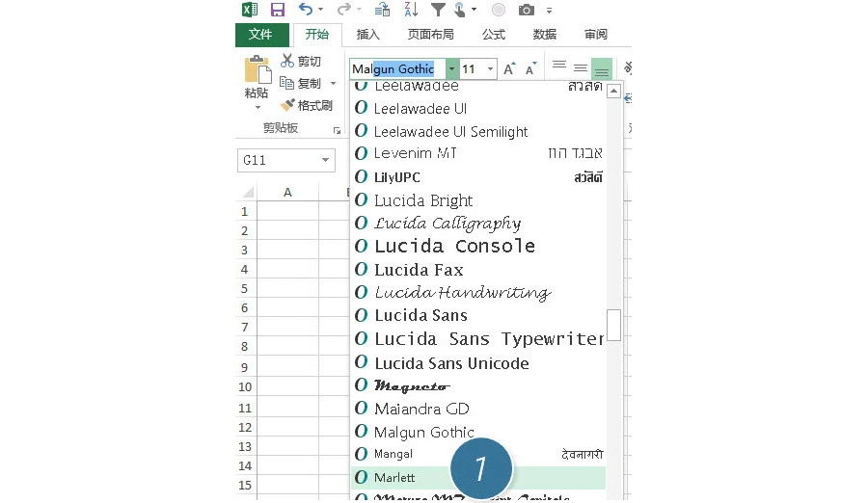Click the sort Z to A icon
Screen dimensions: 868x503
click(x=409, y=10)
